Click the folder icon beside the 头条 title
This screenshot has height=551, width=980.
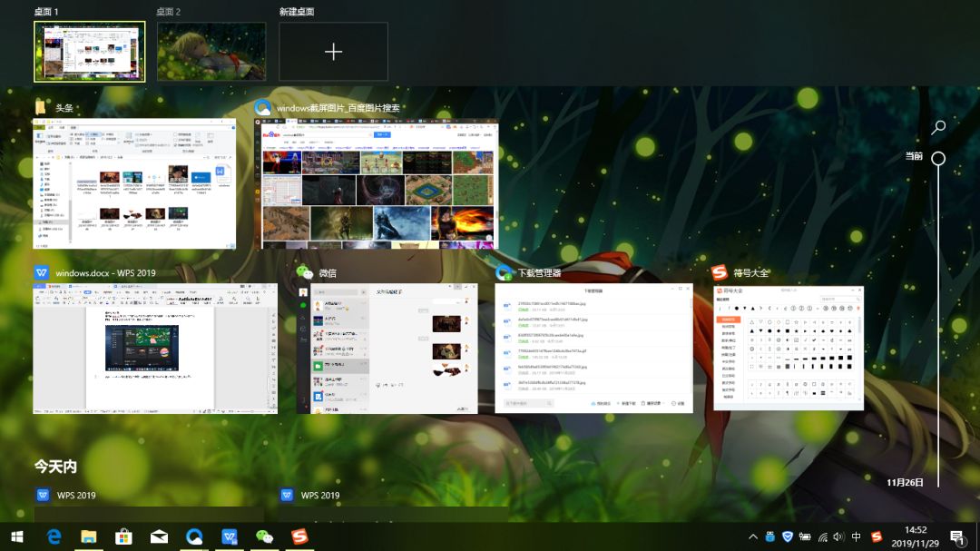click(41, 108)
